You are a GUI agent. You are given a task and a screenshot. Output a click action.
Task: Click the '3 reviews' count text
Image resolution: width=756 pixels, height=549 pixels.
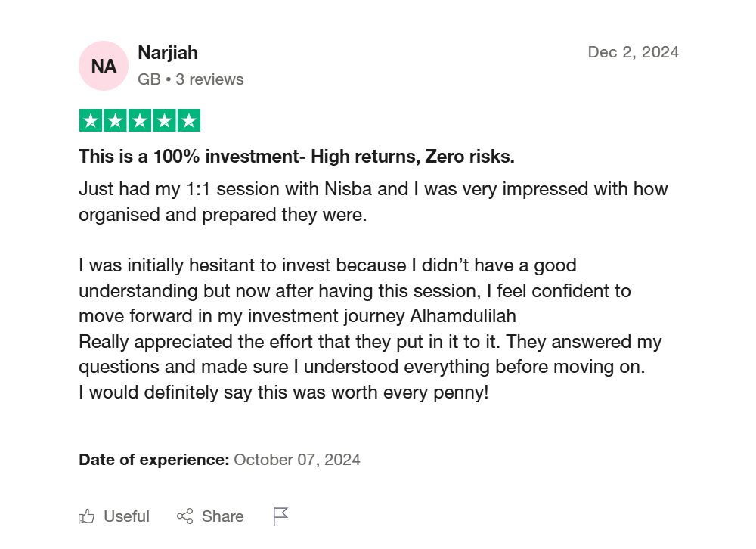pyautogui.click(x=209, y=79)
